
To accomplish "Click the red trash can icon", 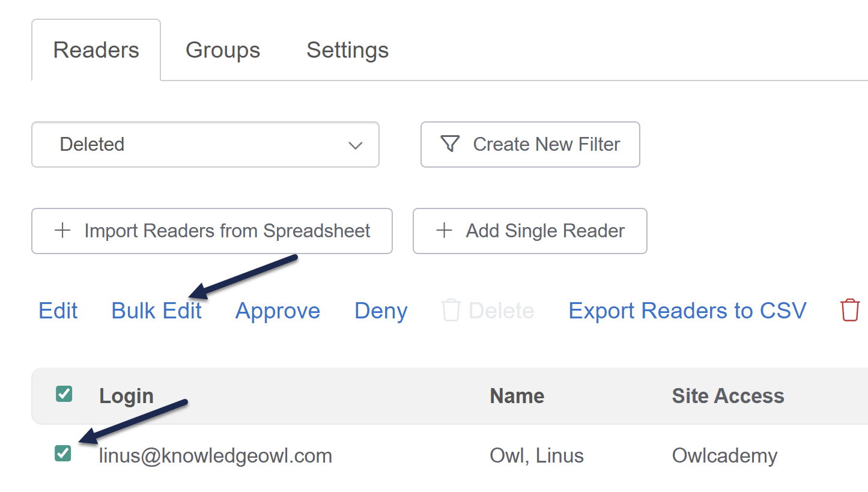I will pos(850,311).
